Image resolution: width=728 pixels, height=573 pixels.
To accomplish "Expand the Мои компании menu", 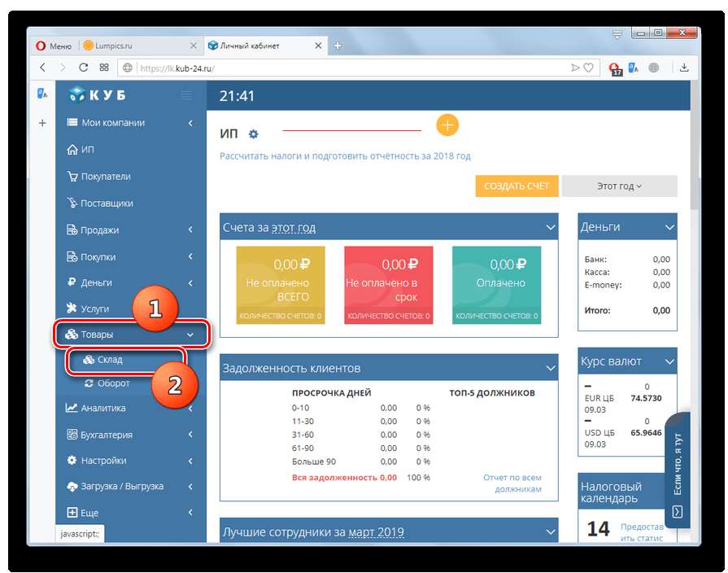I will click(130, 123).
